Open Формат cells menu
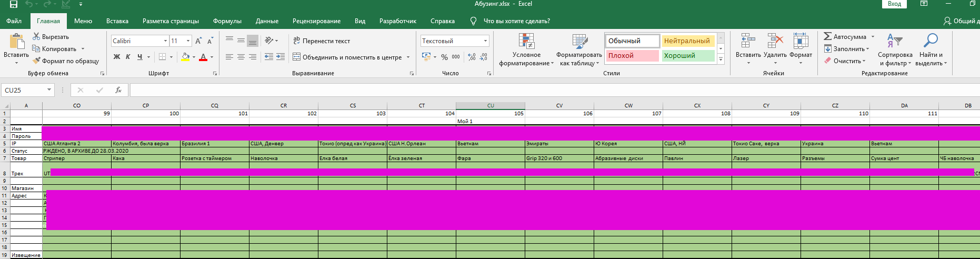The image size is (980, 259). [x=801, y=48]
